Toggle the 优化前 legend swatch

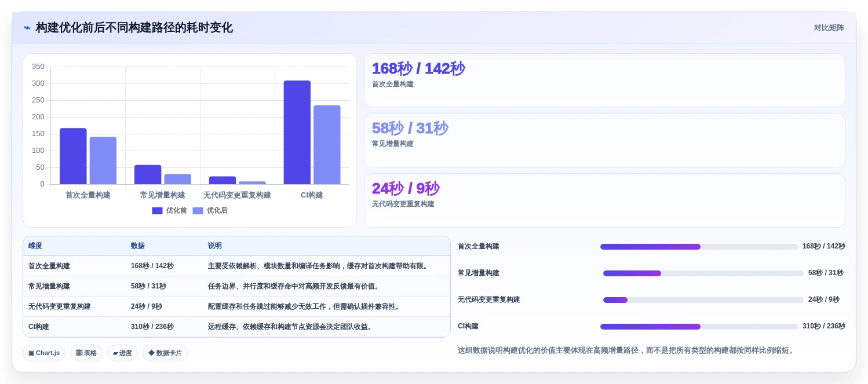pyautogui.click(x=157, y=211)
